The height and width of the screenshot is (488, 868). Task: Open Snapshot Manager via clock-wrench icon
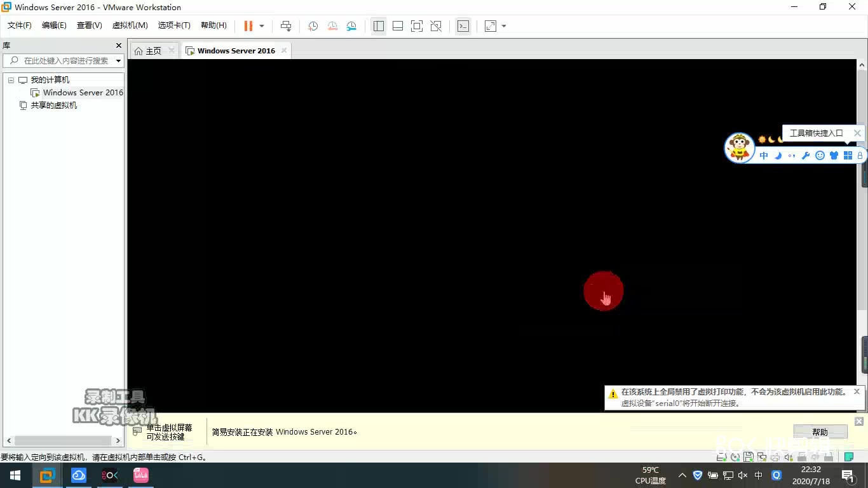click(351, 26)
